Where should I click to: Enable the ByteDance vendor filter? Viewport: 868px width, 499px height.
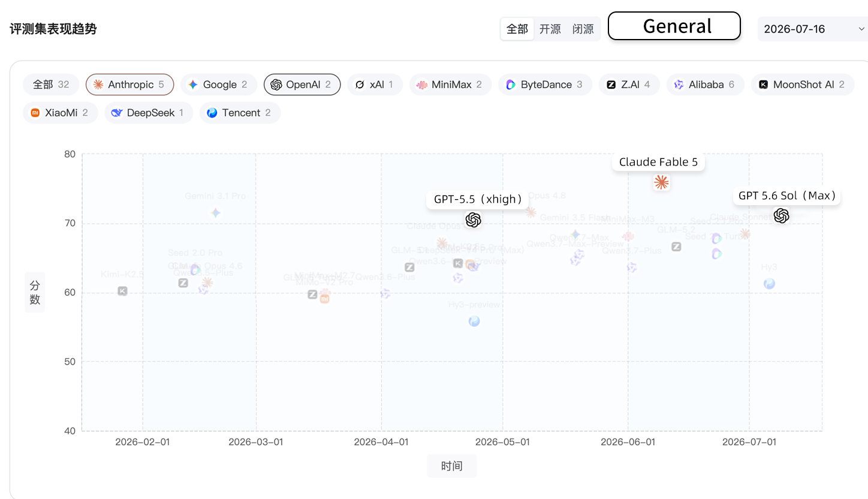(x=545, y=85)
